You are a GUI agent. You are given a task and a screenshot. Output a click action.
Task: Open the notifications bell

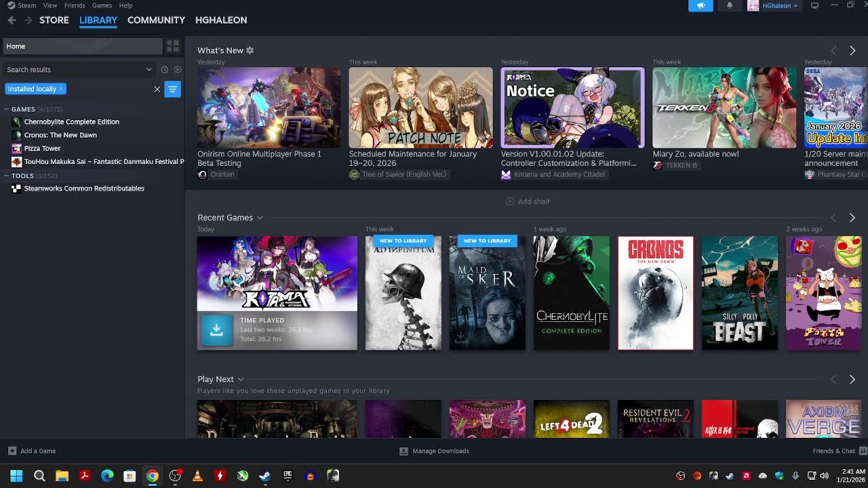[x=730, y=5]
